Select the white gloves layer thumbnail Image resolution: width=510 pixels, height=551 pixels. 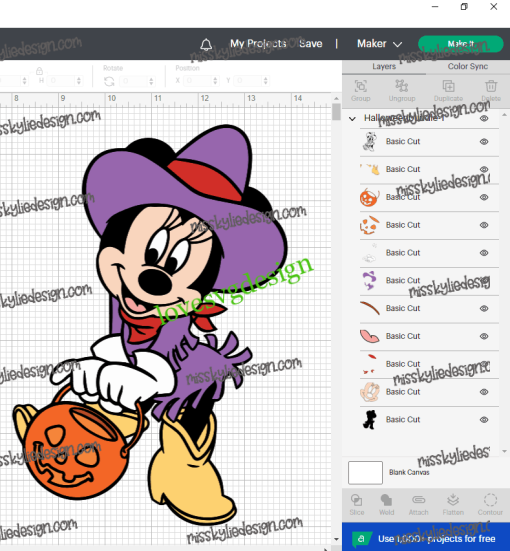click(x=369, y=253)
